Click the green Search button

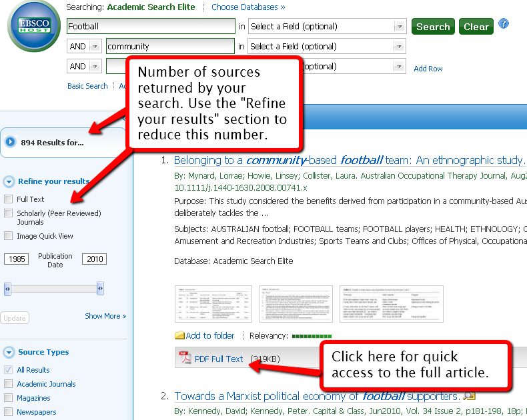click(x=433, y=27)
